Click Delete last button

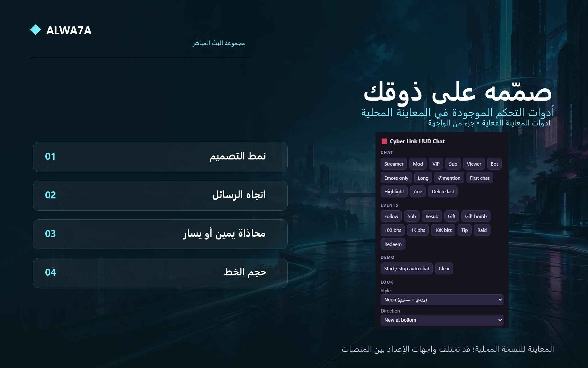(x=443, y=191)
